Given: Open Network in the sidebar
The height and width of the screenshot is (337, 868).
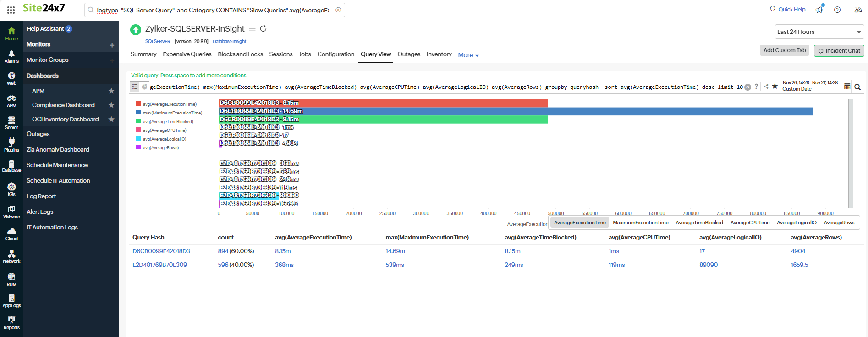Looking at the screenshot, I should tap(11, 257).
